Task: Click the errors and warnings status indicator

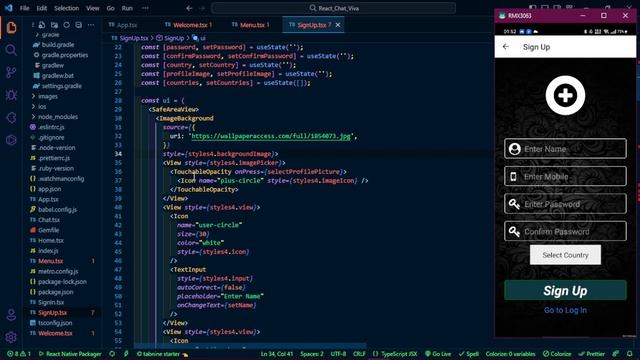Action: pyautogui.click(x=18, y=354)
